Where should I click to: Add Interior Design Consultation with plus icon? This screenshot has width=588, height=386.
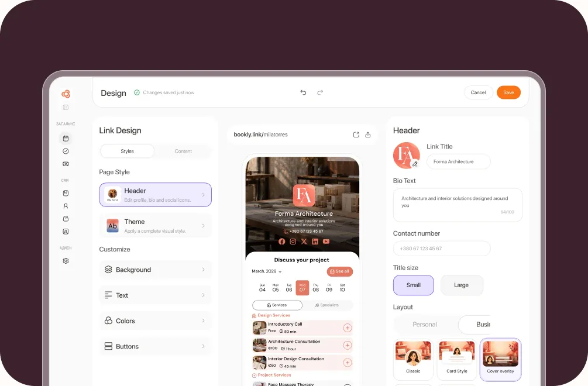(348, 363)
